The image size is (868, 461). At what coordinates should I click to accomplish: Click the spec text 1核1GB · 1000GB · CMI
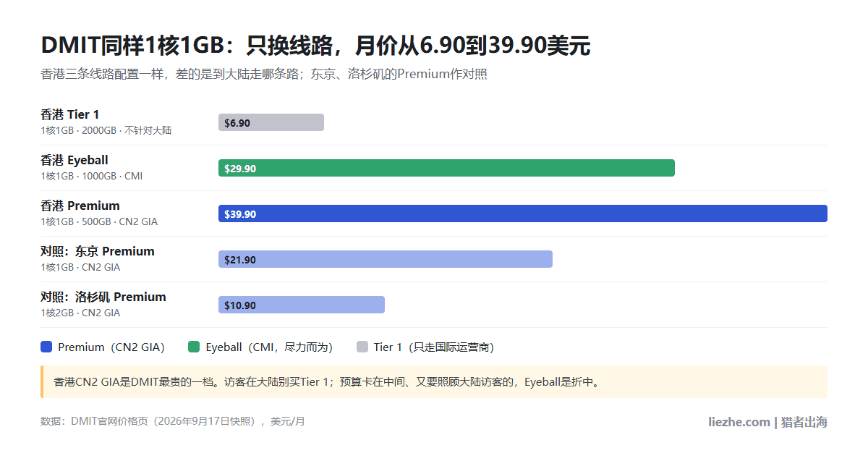tap(92, 176)
